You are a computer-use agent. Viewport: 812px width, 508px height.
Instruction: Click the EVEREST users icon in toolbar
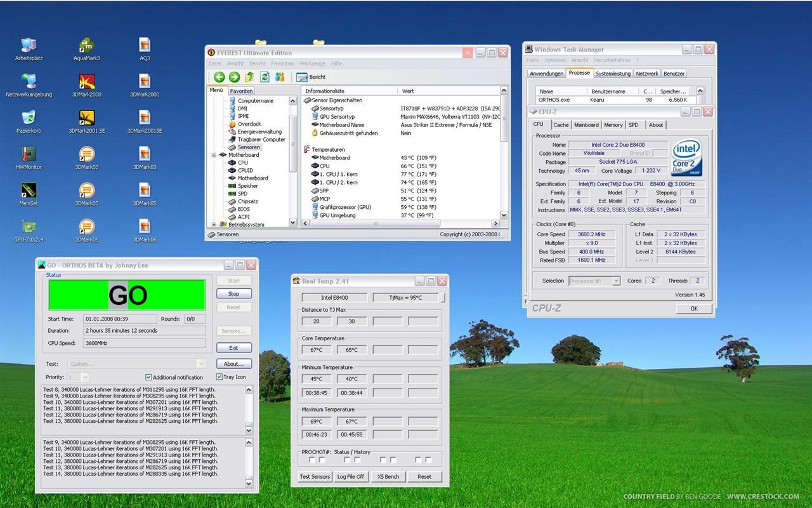coord(280,77)
